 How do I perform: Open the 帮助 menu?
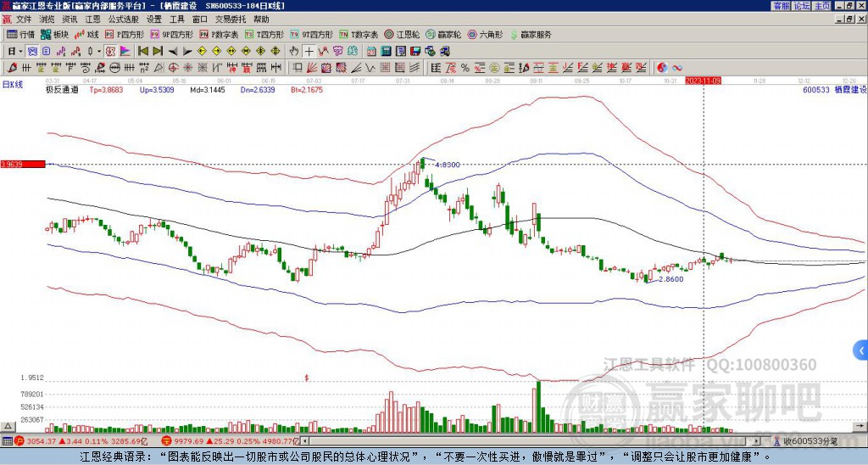(x=261, y=20)
